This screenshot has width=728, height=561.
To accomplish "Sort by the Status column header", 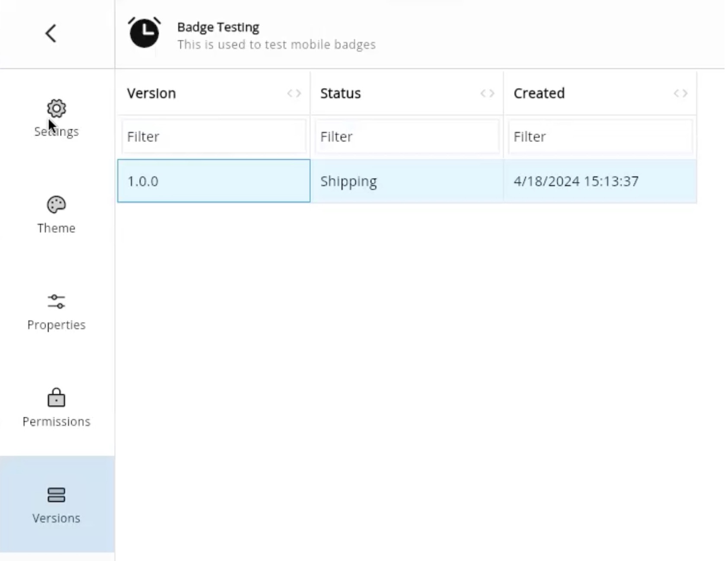I will (x=340, y=93).
